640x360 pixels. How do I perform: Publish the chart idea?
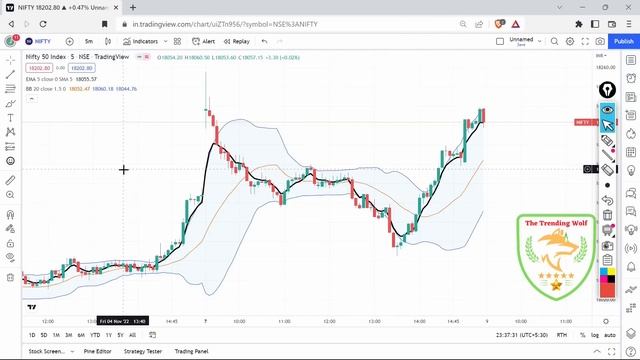click(624, 41)
